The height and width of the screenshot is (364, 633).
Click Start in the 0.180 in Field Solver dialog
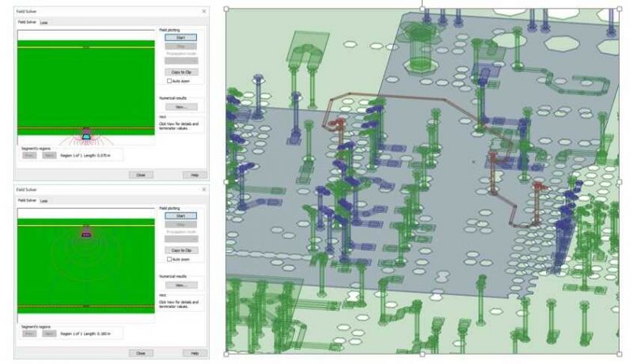click(181, 216)
